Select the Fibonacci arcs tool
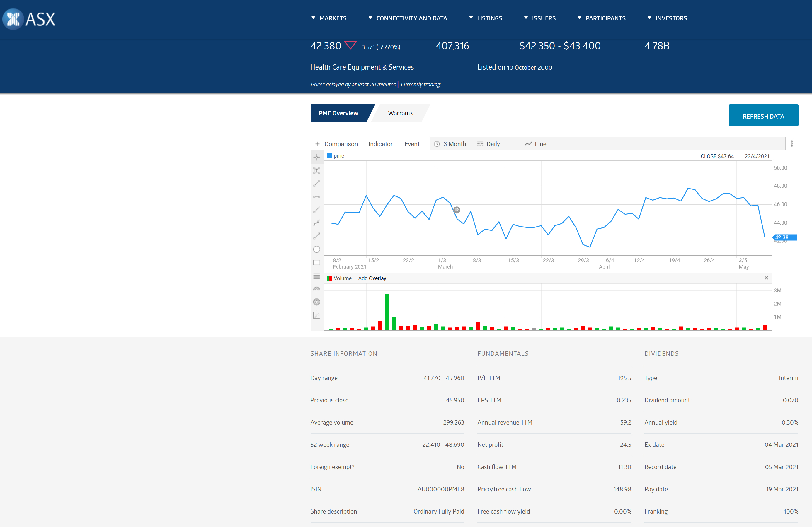 (316, 289)
